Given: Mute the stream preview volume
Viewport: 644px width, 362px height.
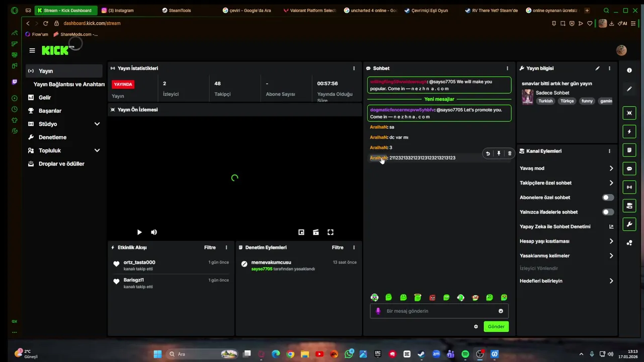Looking at the screenshot, I should [154, 232].
